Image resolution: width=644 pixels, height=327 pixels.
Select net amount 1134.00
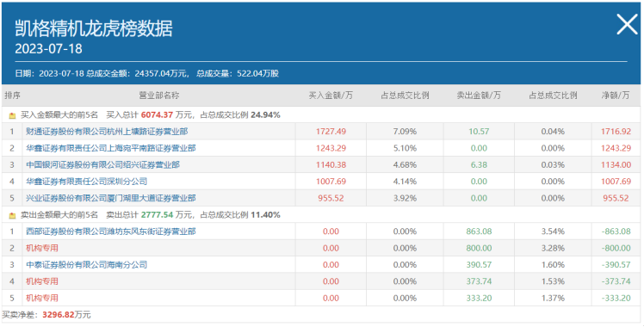[616, 165]
